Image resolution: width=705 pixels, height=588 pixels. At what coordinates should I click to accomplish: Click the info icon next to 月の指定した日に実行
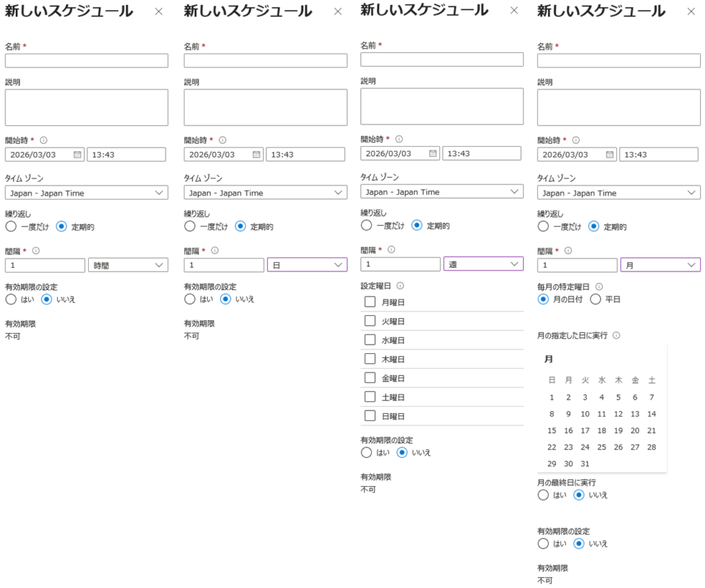[616, 335]
